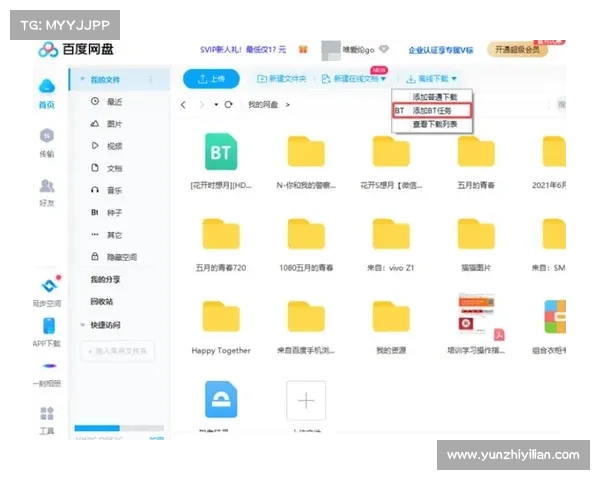600x480 pixels.
Task: Click 开通超级会员 button
Action: (517, 50)
